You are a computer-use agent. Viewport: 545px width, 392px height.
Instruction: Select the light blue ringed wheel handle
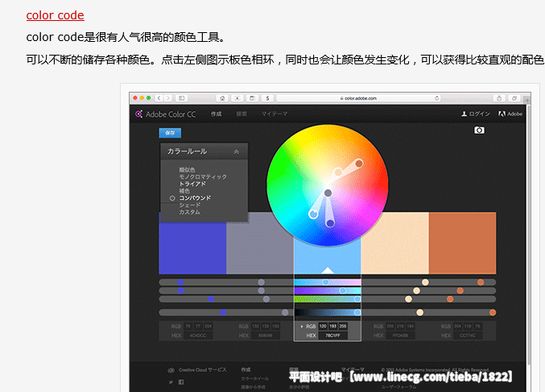[313, 214]
